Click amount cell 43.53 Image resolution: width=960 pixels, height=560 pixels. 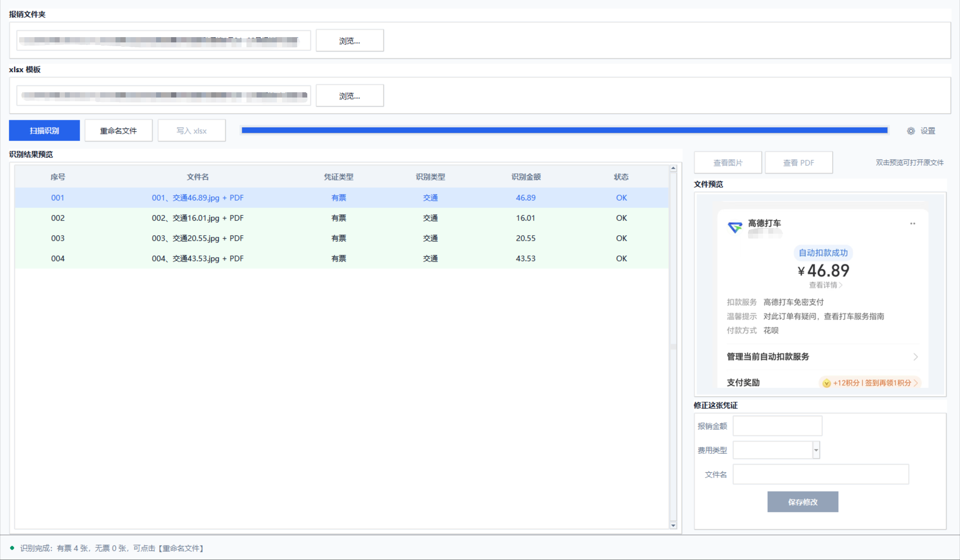pyautogui.click(x=526, y=259)
